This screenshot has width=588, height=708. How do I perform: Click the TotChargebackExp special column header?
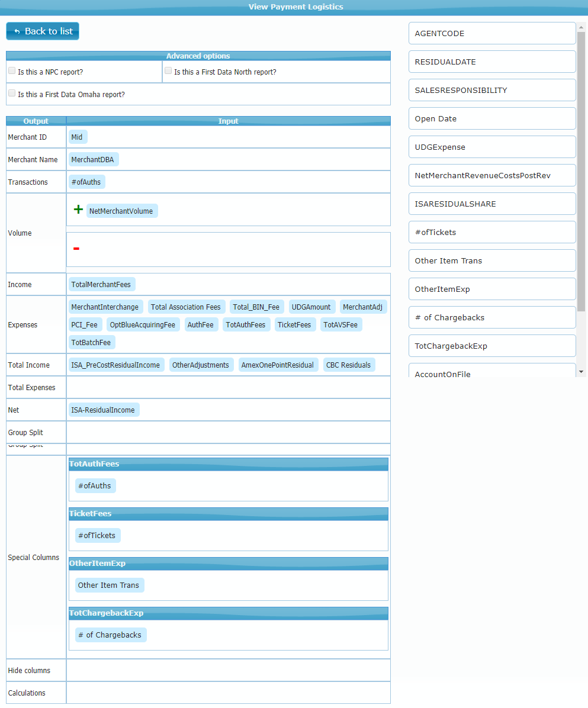coord(228,613)
